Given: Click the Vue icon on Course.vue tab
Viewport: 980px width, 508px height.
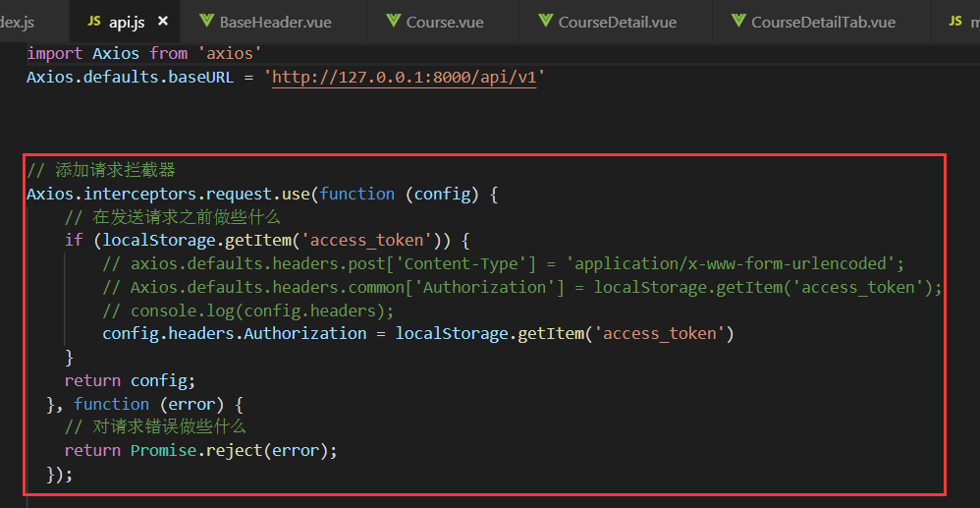Looking at the screenshot, I should click(393, 22).
